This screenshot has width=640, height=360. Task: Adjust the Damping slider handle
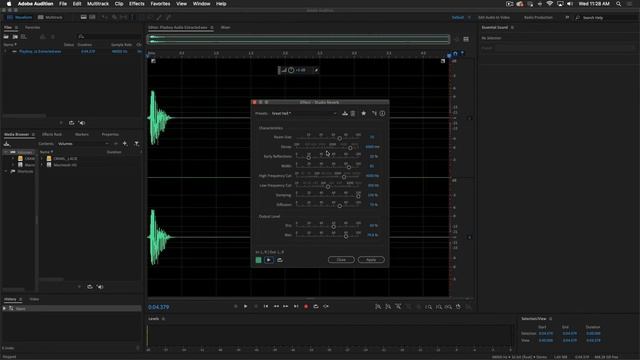click(358, 196)
